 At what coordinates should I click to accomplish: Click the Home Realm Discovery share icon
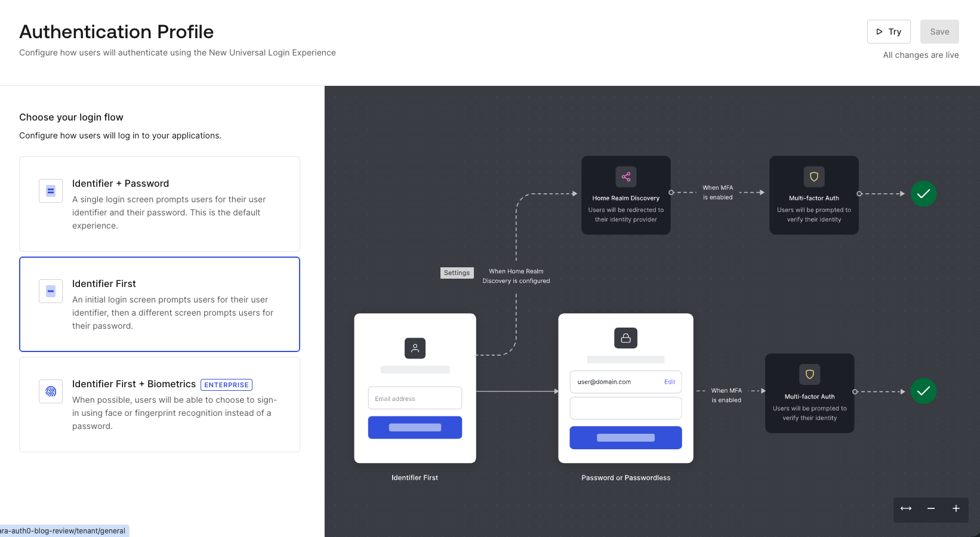(x=625, y=177)
